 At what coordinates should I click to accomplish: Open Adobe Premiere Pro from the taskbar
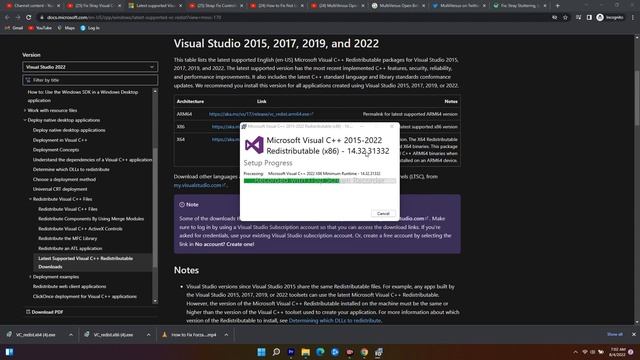[291, 352]
